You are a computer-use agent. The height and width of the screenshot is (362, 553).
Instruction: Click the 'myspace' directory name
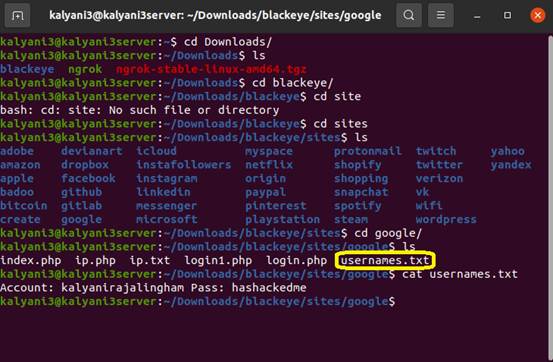click(269, 151)
